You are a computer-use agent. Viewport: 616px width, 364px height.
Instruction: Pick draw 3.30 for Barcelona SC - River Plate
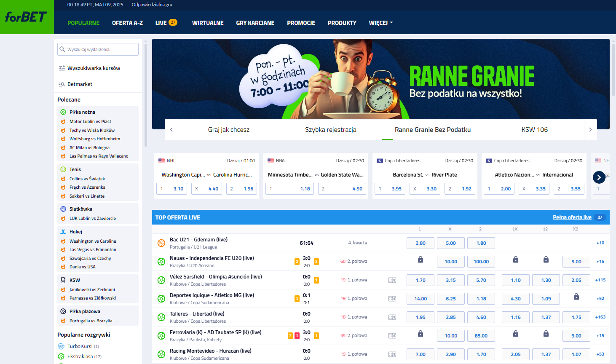(x=425, y=189)
